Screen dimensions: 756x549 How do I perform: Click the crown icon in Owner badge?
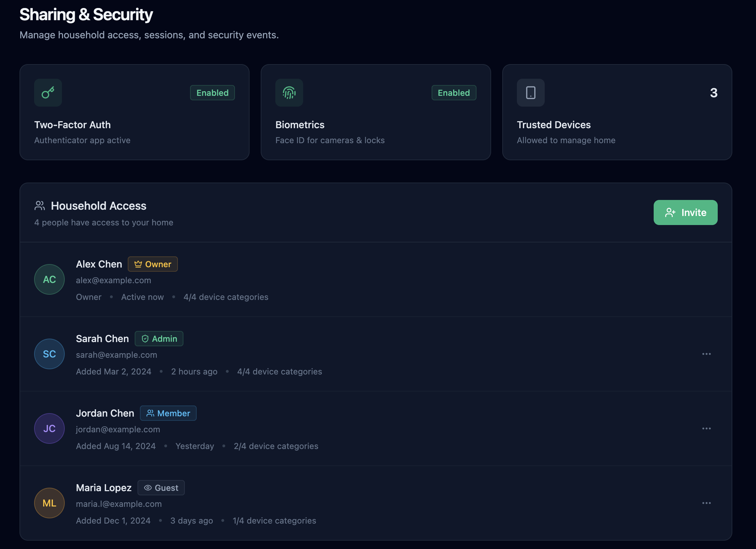click(138, 264)
